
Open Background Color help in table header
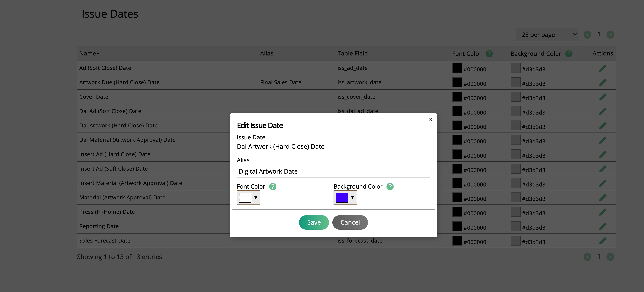coord(569,54)
